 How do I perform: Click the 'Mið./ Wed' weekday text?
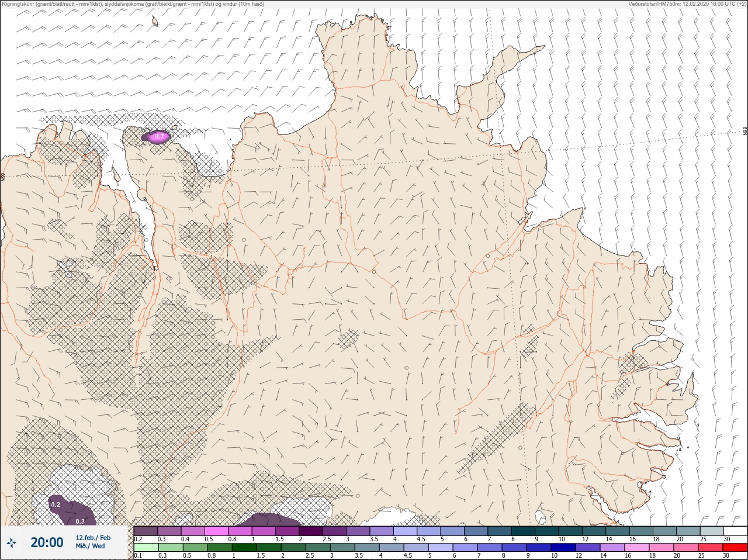coord(90,546)
